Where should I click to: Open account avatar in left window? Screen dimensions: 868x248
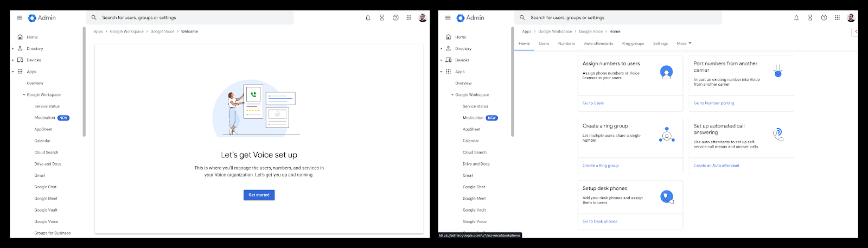[423, 18]
